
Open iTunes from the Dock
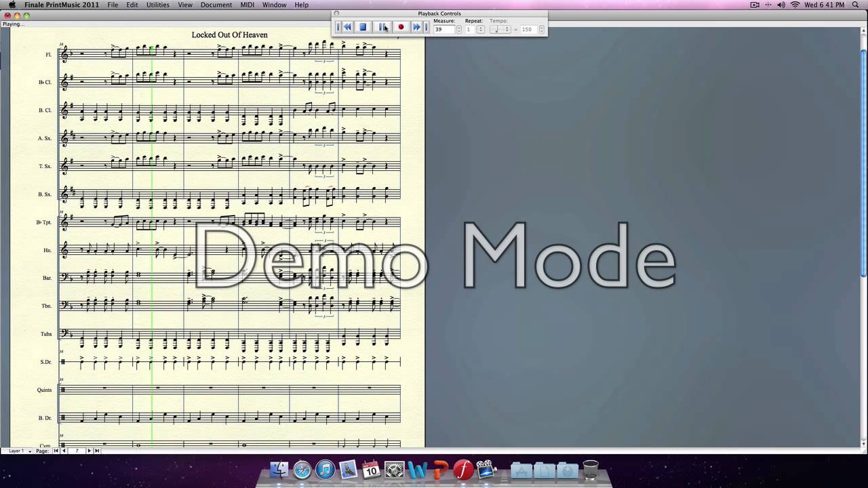(x=325, y=469)
